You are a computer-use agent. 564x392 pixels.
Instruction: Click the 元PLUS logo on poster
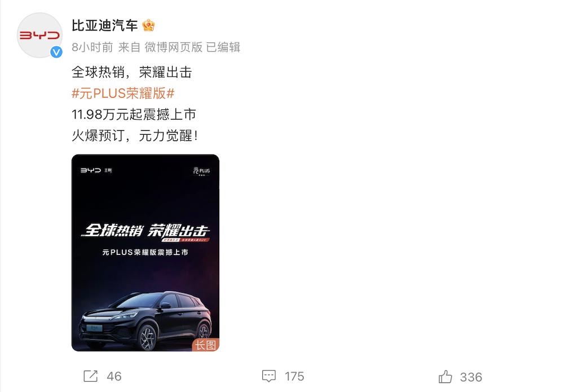(x=201, y=171)
